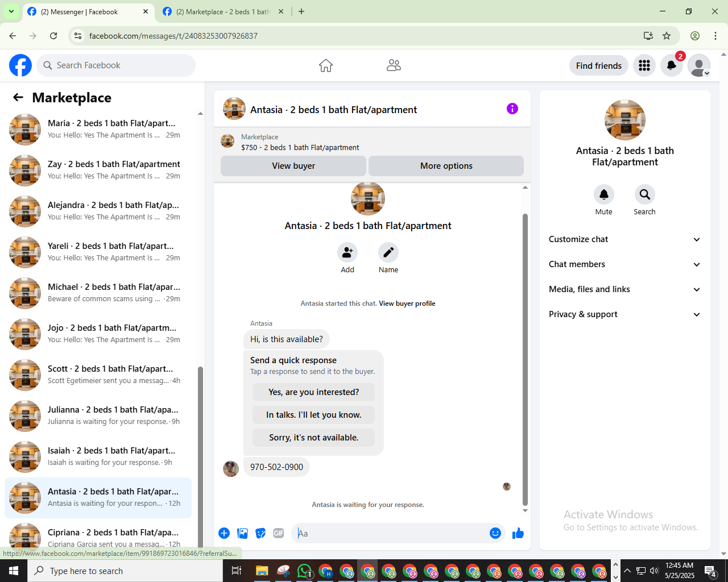Open the View buyer profile link
Screen dimensions: 728x582
click(x=407, y=304)
